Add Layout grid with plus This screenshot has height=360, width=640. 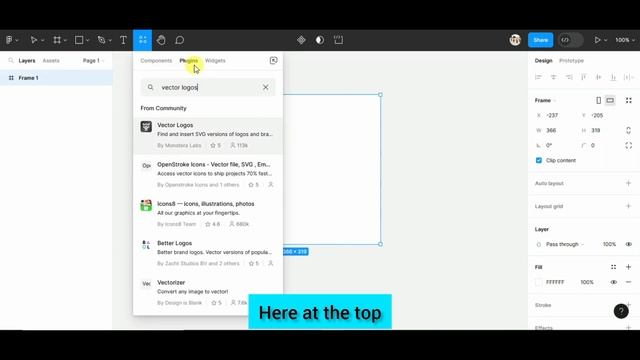tap(629, 206)
